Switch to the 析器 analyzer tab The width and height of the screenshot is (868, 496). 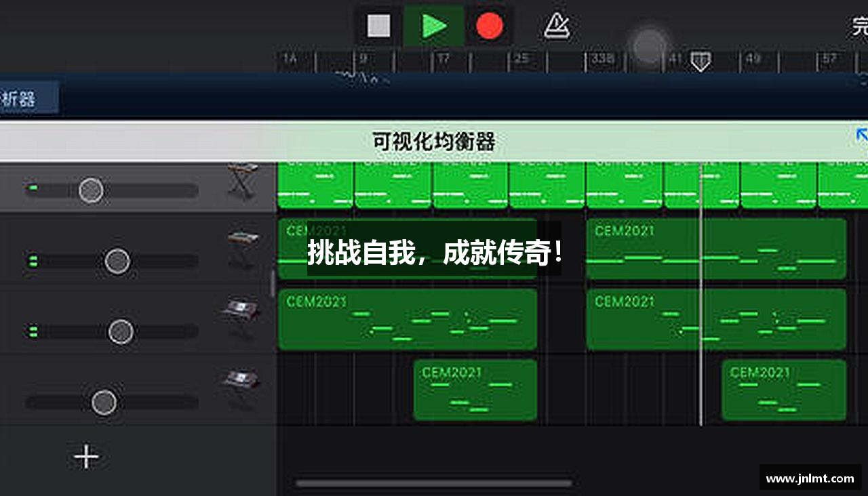tap(28, 99)
